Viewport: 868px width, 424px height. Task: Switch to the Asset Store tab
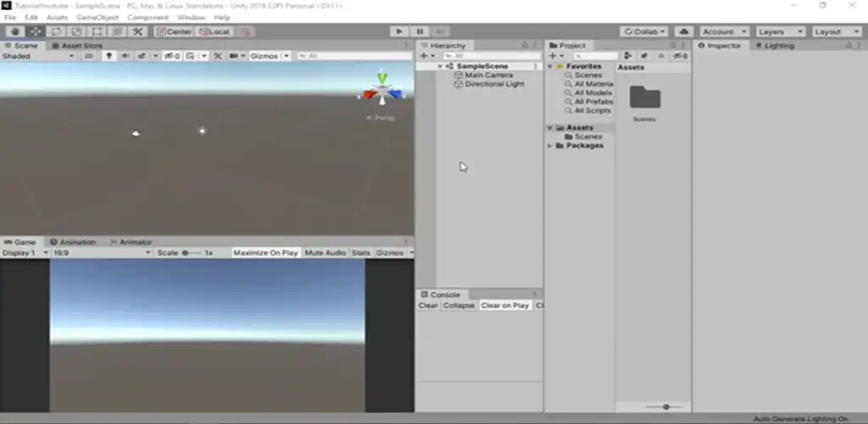click(x=76, y=46)
